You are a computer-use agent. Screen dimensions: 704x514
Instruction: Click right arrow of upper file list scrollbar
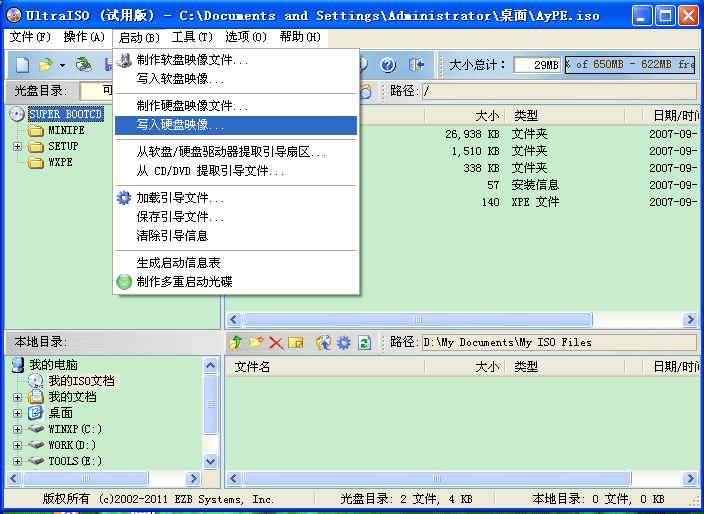pyautogui.click(x=690, y=320)
